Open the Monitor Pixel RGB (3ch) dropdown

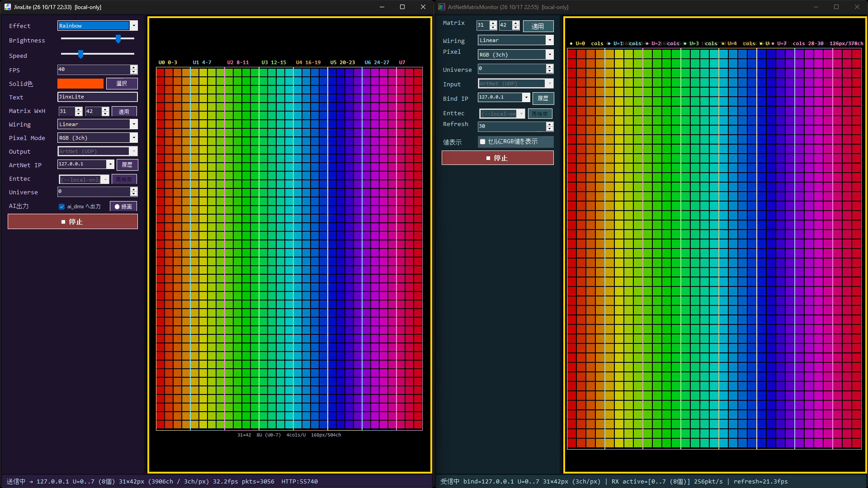pos(516,55)
